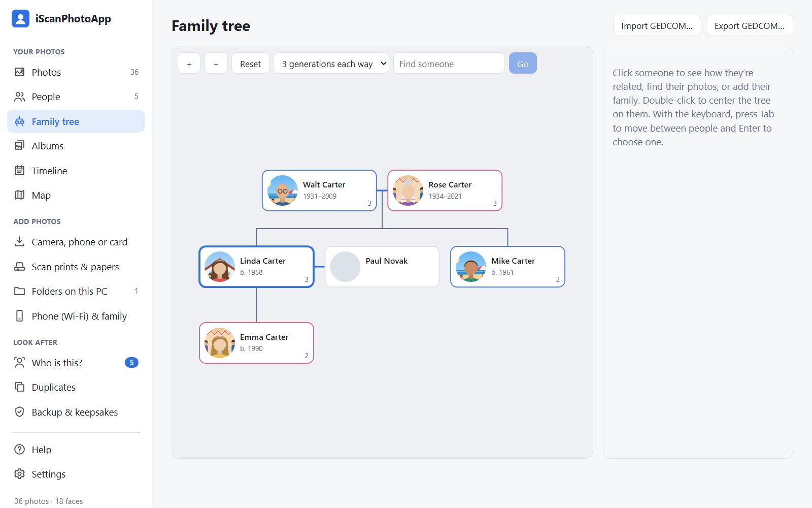The image size is (812, 508).
Task: Click the Family tree sidebar icon
Action: pyautogui.click(x=19, y=121)
